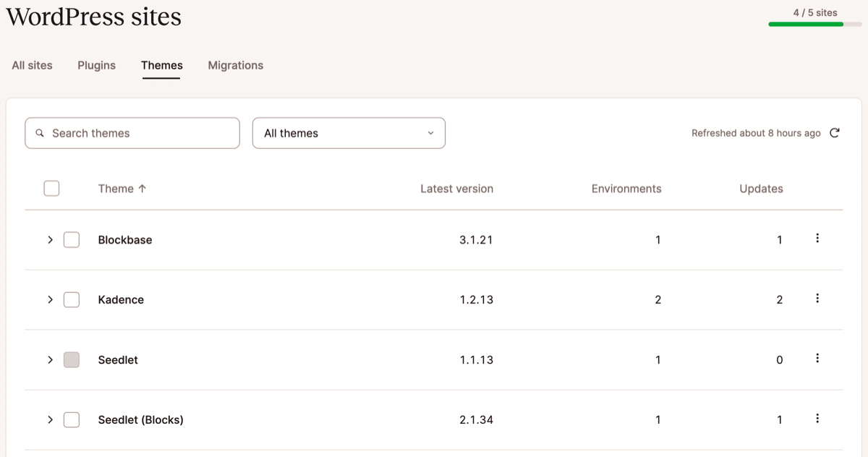Check the Kadence theme checkbox
The height and width of the screenshot is (457, 868).
click(72, 300)
